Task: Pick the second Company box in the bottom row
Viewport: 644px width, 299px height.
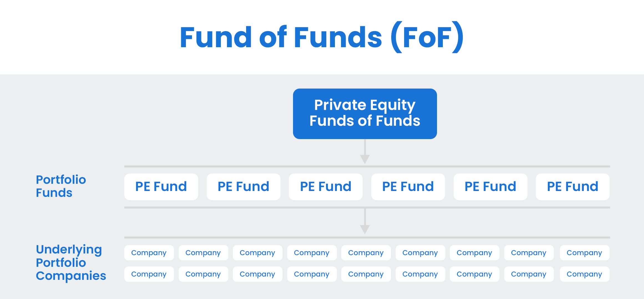Action: (x=203, y=274)
